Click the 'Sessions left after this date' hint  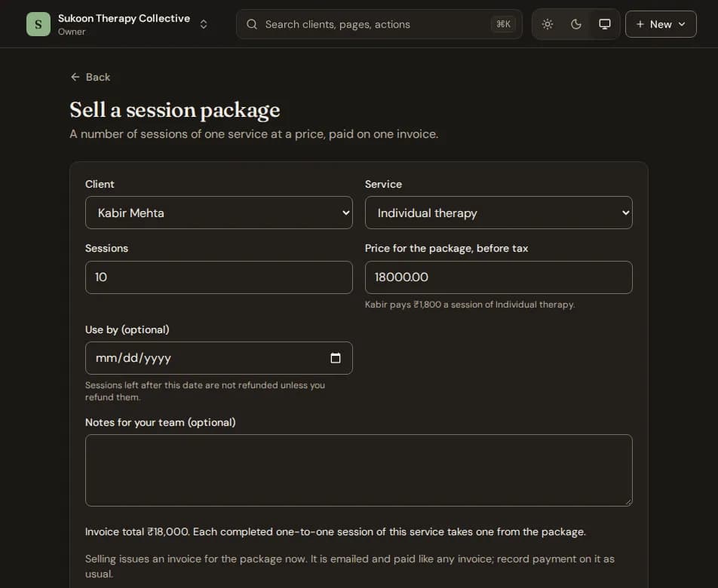coord(205,391)
